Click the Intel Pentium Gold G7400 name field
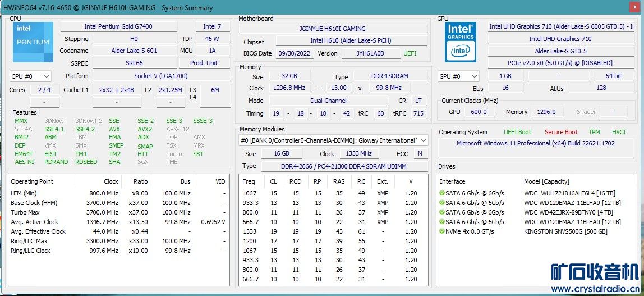 click(x=118, y=26)
